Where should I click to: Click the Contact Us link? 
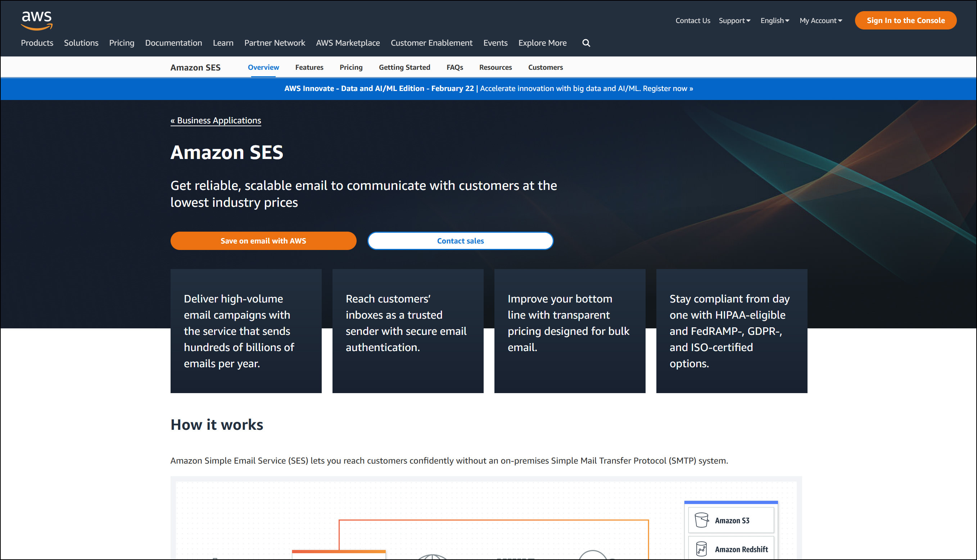click(x=693, y=21)
